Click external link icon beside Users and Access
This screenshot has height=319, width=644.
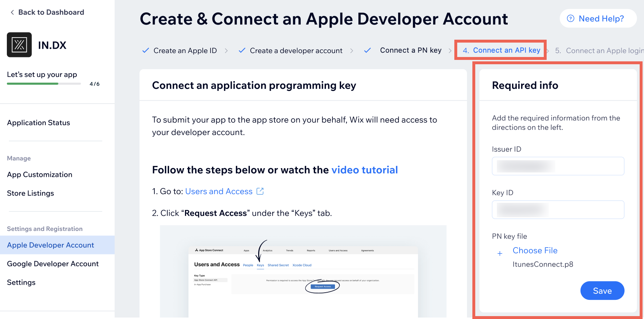[260, 191]
